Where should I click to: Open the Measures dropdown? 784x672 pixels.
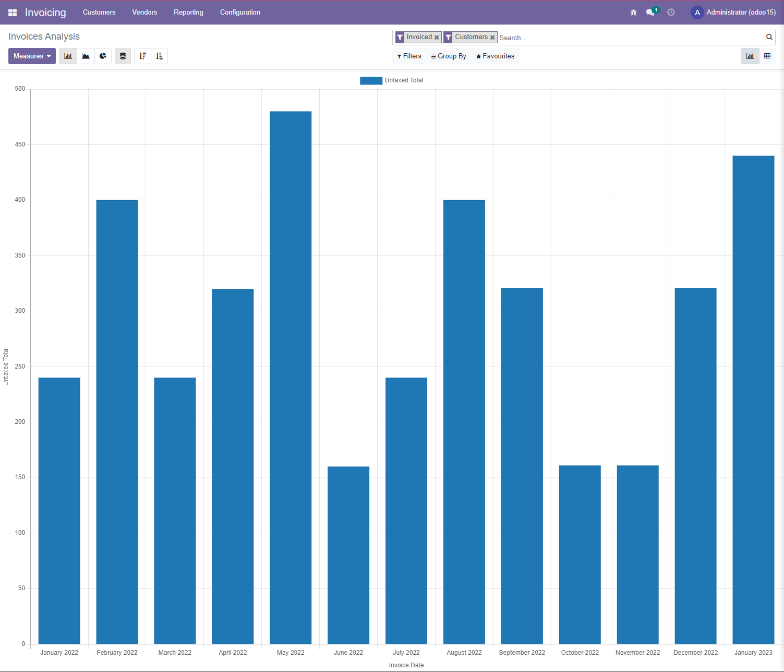(x=32, y=56)
